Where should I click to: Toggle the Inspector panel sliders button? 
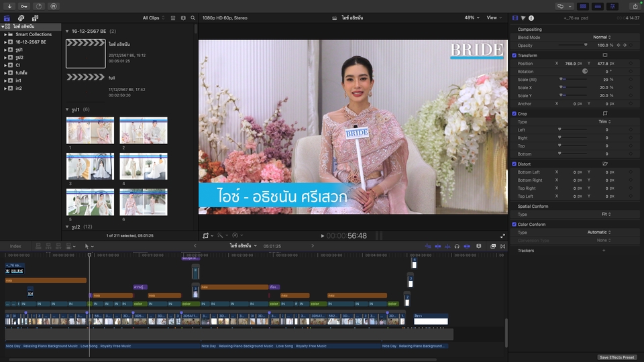pyautogui.click(x=612, y=6)
